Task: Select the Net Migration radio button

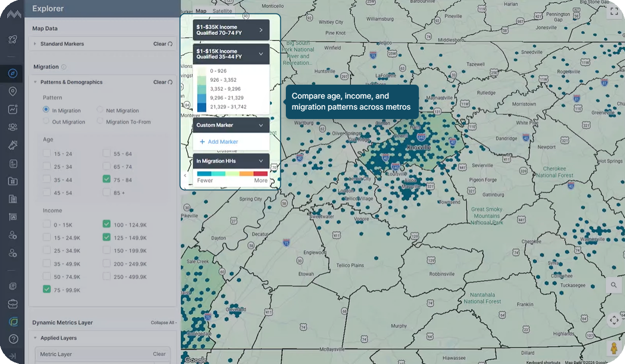Action: [100, 109]
